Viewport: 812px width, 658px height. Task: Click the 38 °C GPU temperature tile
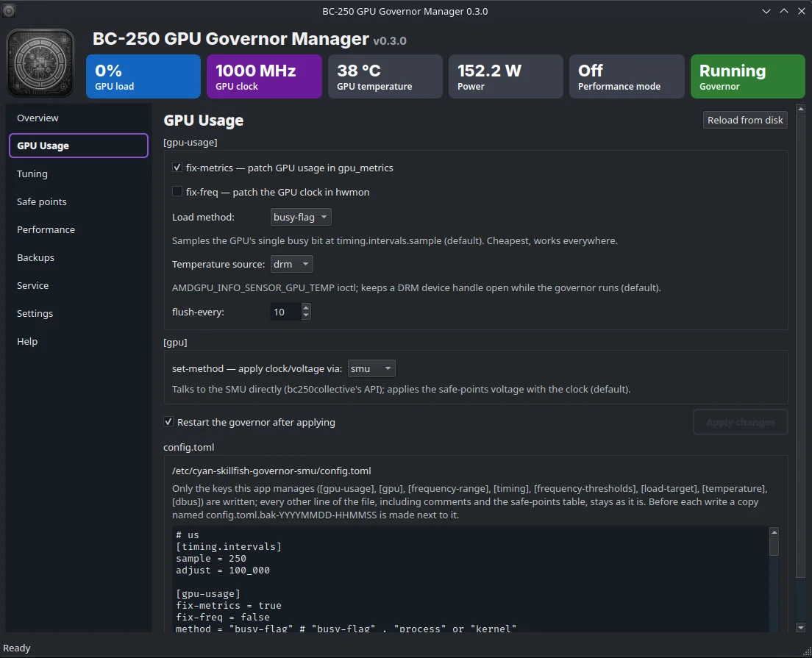click(x=385, y=76)
